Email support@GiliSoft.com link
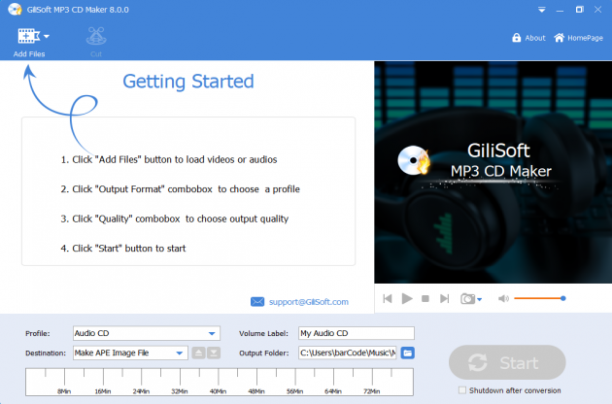The width and height of the screenshot is (612, 404). (308, 302)
